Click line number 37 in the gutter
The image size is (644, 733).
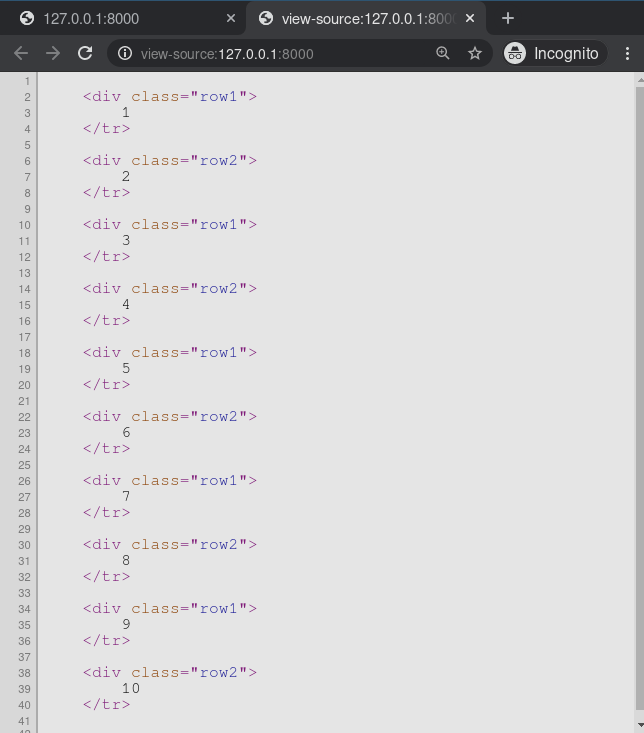click(x=24, y=657)
